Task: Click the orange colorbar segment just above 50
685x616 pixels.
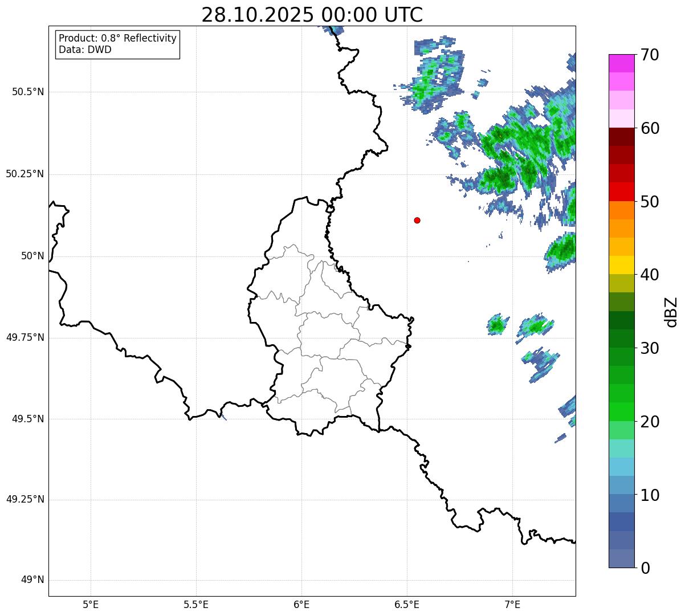Action: [622, 210]
